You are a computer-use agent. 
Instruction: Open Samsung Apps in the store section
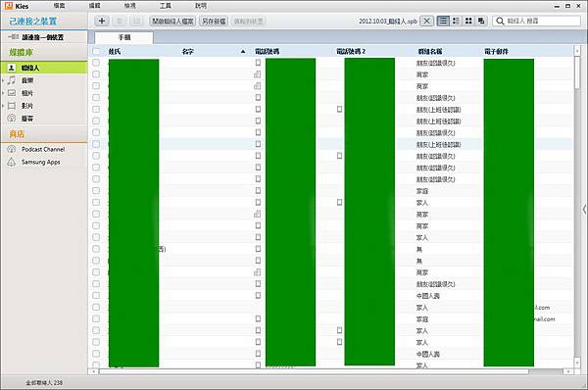pyautogui.click(x=40, y=162)
